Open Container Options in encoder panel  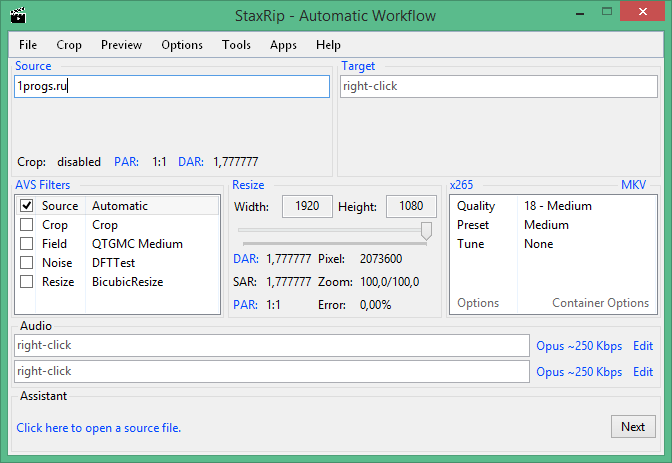(x=600, y=303)
